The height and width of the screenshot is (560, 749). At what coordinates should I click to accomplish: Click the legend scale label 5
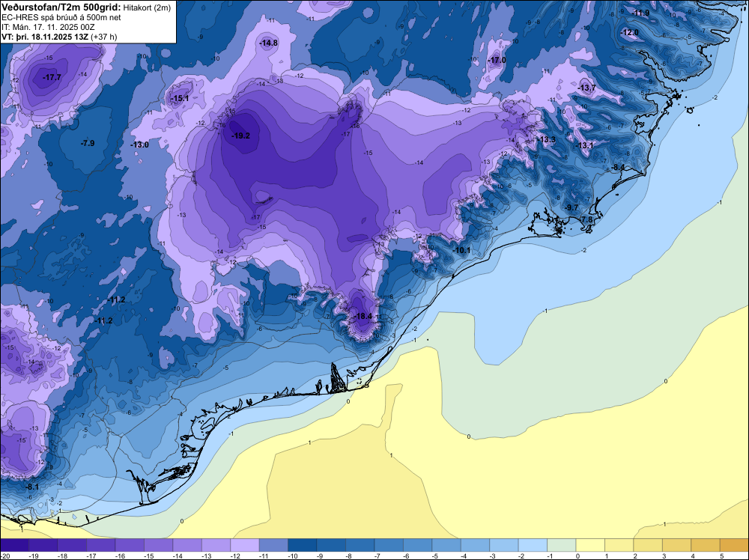click(722, 556)
